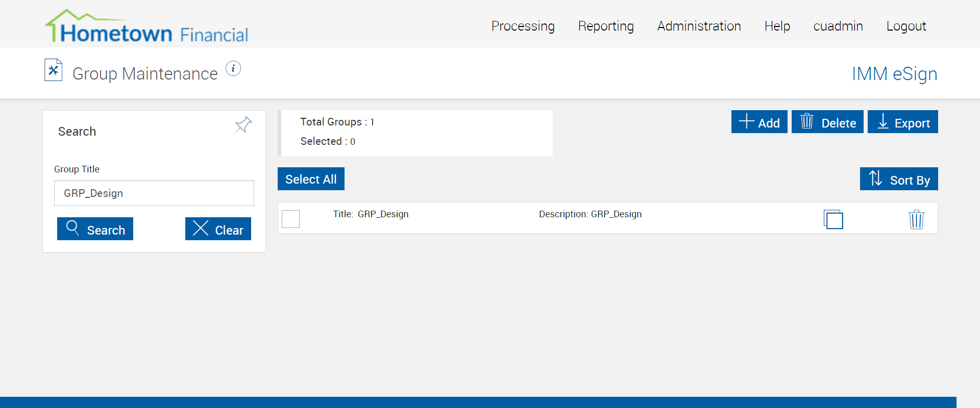
Task: Open the Sort By options
Action: pyautogui.click(x=898, y=179)
